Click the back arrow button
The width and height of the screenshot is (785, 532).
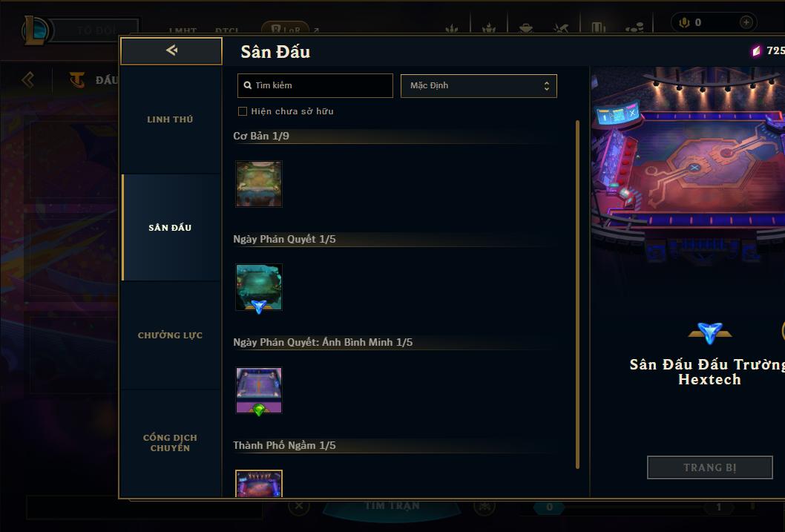click(171, 50)
